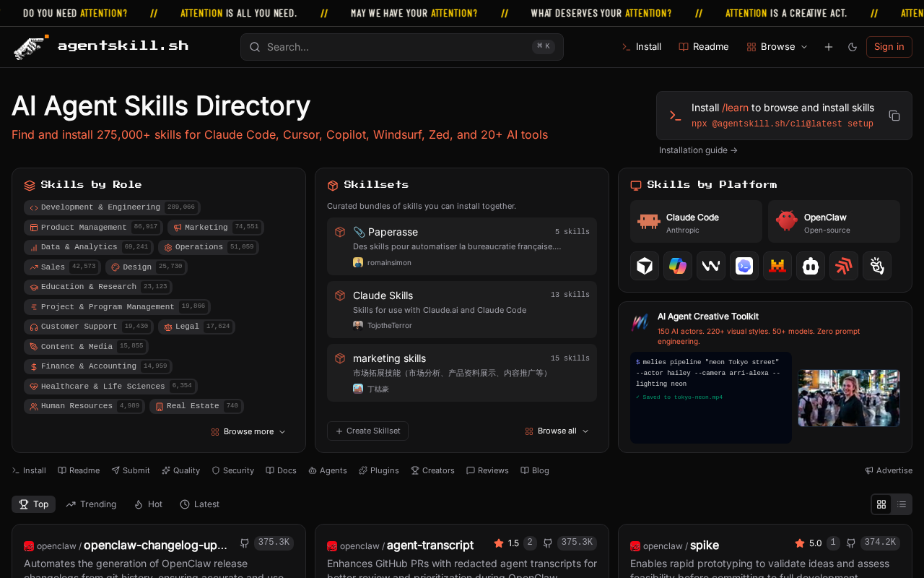This screenshot has height=578, width=924.
Task: Open the Cursor platform icon tile
Action: (645, 266)
